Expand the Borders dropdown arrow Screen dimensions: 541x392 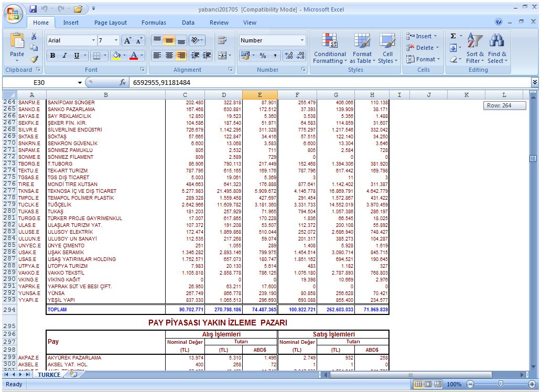[105, 56]
